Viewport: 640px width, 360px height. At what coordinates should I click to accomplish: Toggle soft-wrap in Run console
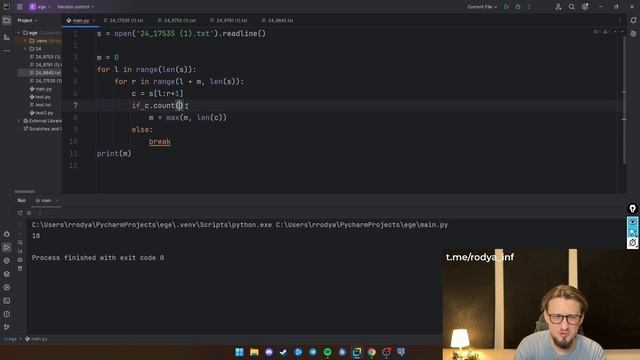click(20, 242)
